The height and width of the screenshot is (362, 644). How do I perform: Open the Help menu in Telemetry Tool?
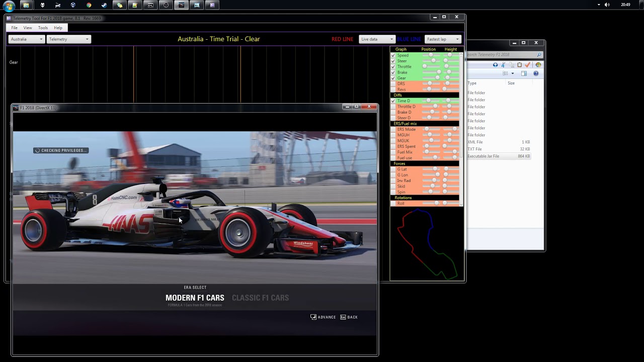coord(58,28)
